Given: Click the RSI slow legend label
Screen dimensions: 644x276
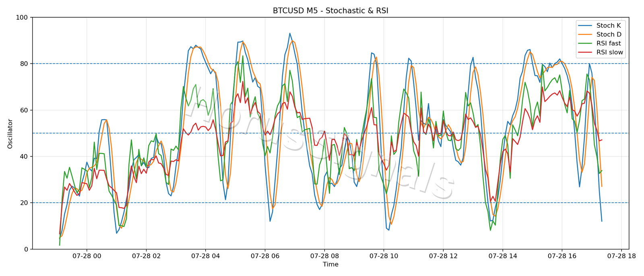Looking at the screenshot, I should tap(610, 52).
